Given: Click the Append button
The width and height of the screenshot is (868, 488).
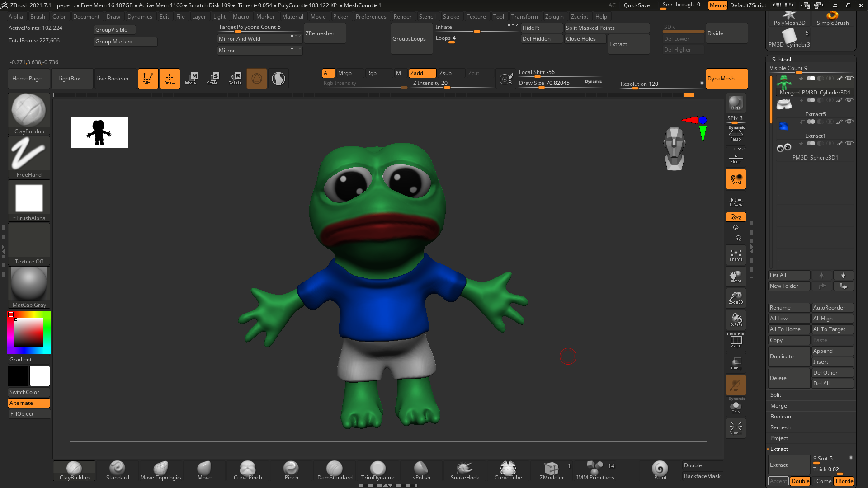Looking at the screenshot, I should [x=832, y=351].
